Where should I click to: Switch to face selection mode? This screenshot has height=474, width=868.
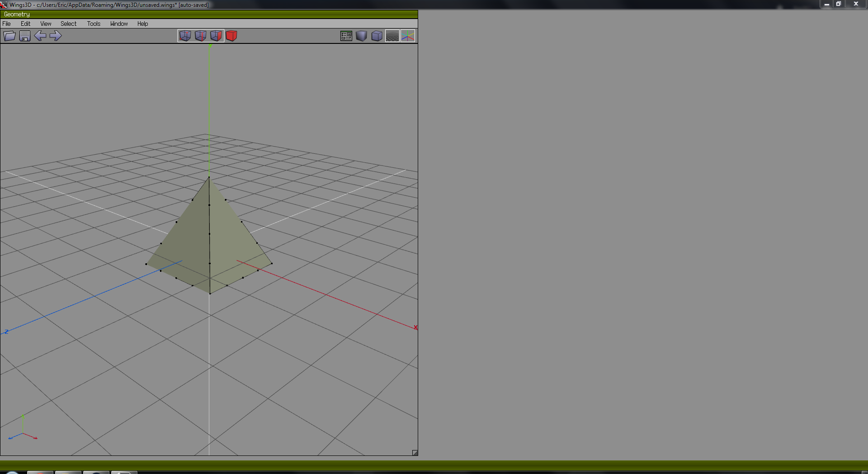[x=216, y=36]
